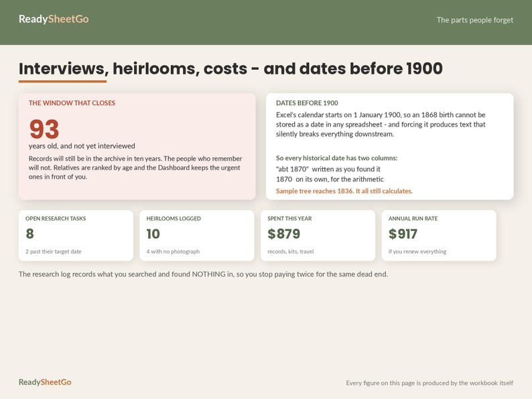
Task: Click '4 with no photograph' caption
Action: [173, 252]
